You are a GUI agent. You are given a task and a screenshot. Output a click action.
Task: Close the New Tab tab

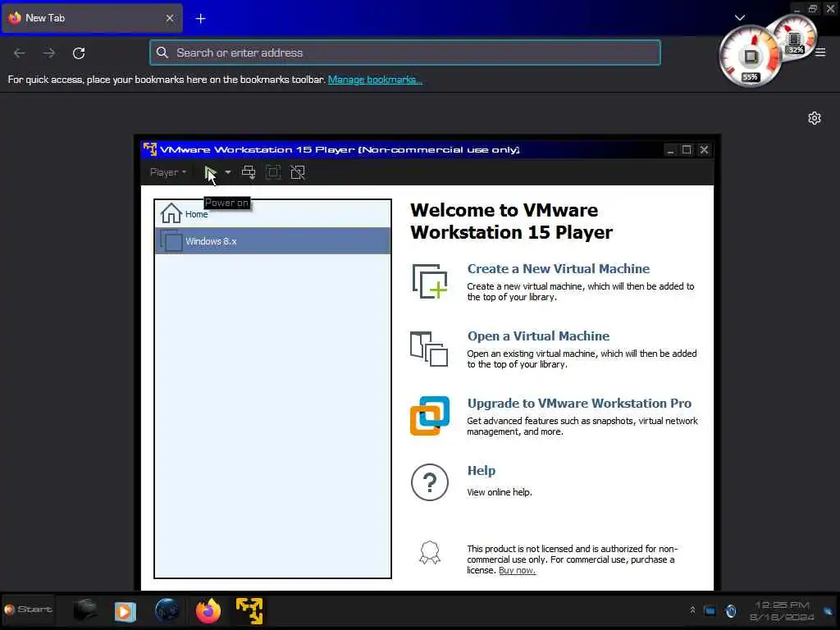click(170, 18)
